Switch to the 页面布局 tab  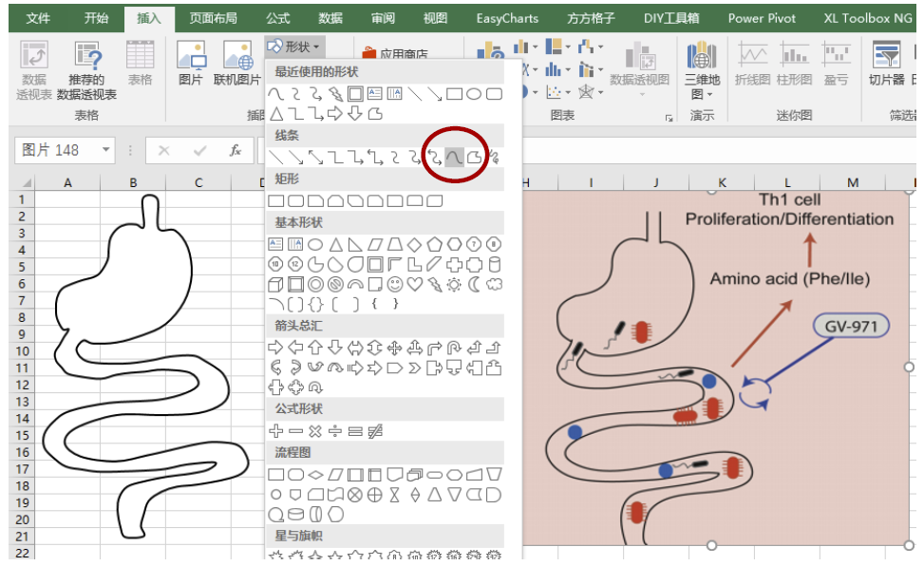214,18
